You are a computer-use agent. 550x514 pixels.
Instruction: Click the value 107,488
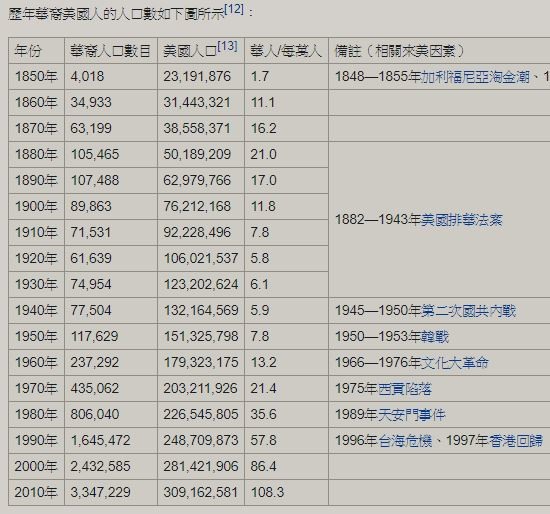pos(95,180)
